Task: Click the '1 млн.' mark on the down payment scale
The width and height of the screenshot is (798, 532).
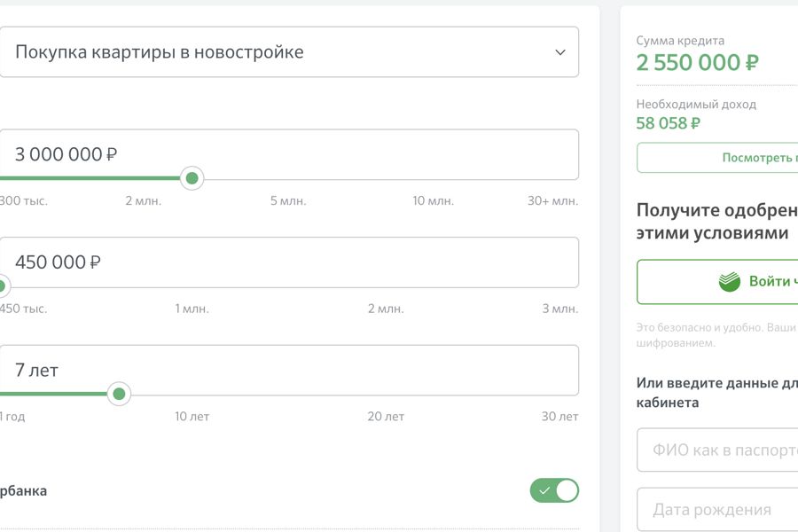Action: (192, 309)
